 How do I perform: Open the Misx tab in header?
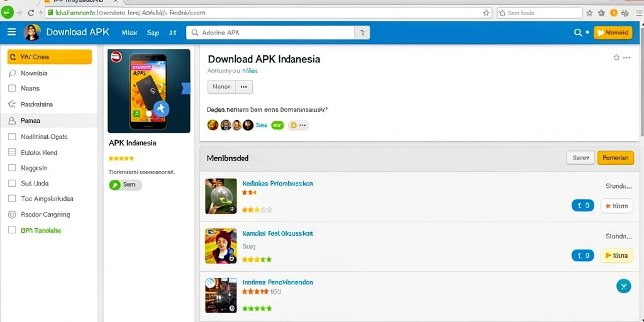[x=130, y=33]
